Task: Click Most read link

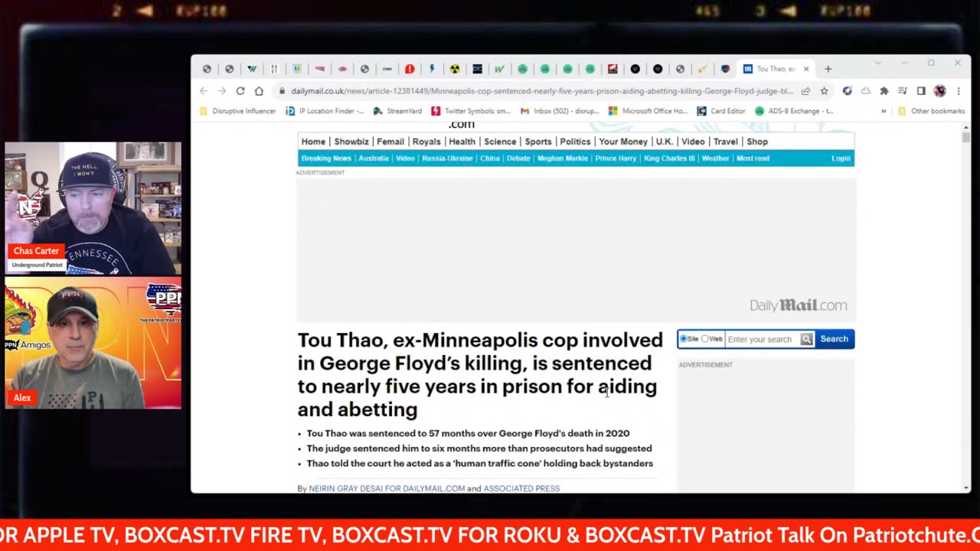Action: pyautogui.click(x=753, y=158)
